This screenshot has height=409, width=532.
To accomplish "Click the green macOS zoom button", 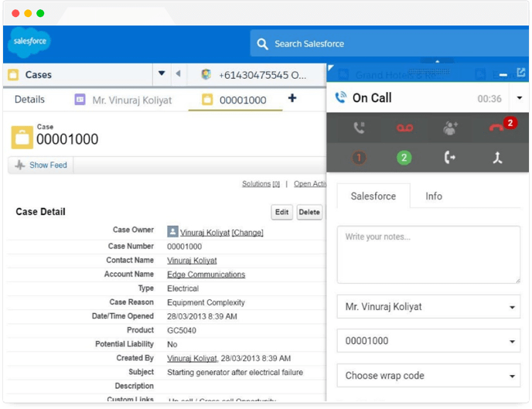I will coord(40,13).
